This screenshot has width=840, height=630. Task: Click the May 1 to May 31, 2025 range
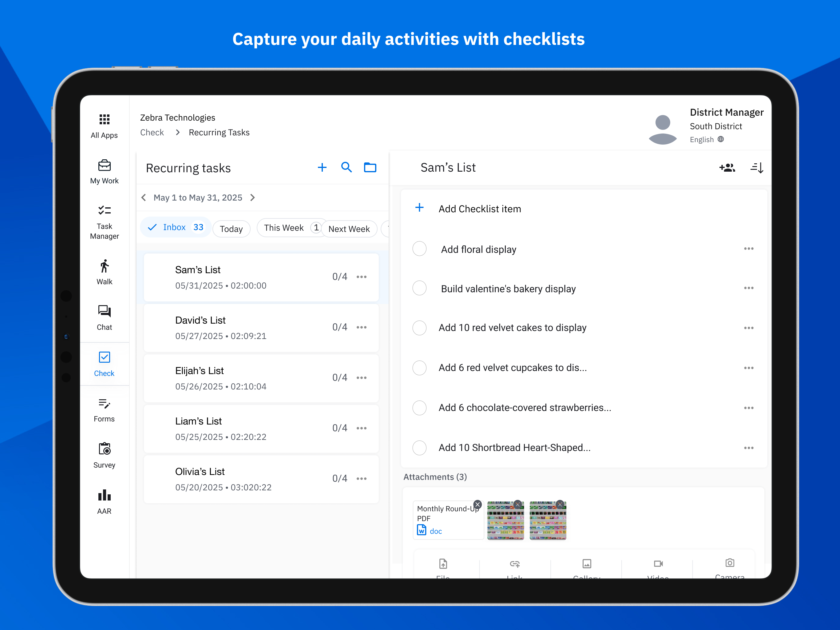click(198, 197)
